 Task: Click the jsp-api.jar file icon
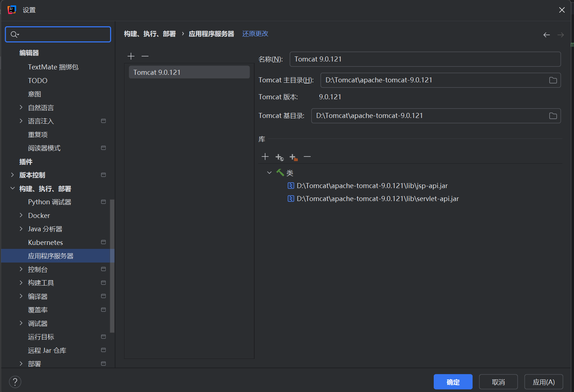(291, 186)
